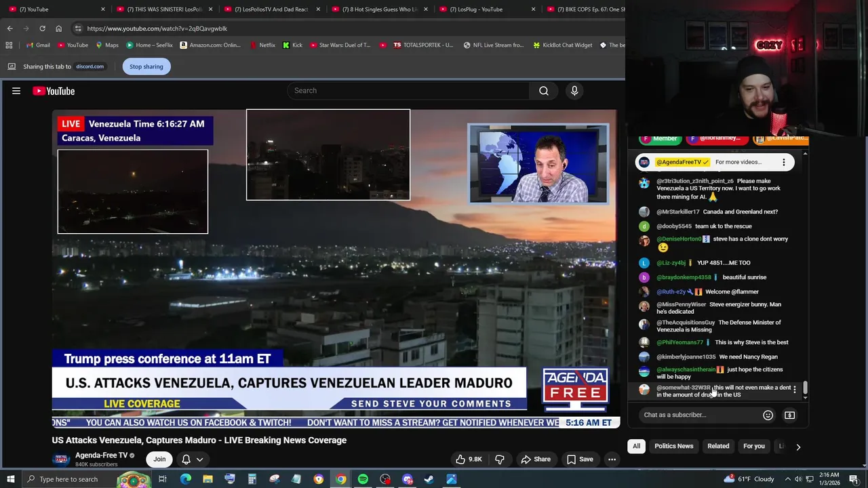The width and height of the screenshot is (868, 488).
Task: Click the browser address bar URL
Action: pyautogui.click(x=157, y=28)
